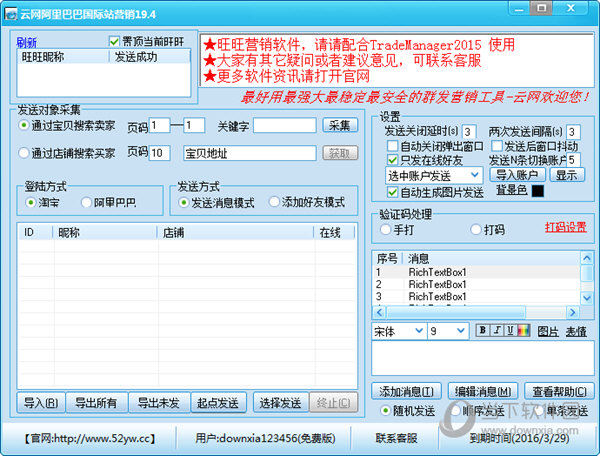
Task: Click the user downxia123456 status entry
Action: [265, 438]
